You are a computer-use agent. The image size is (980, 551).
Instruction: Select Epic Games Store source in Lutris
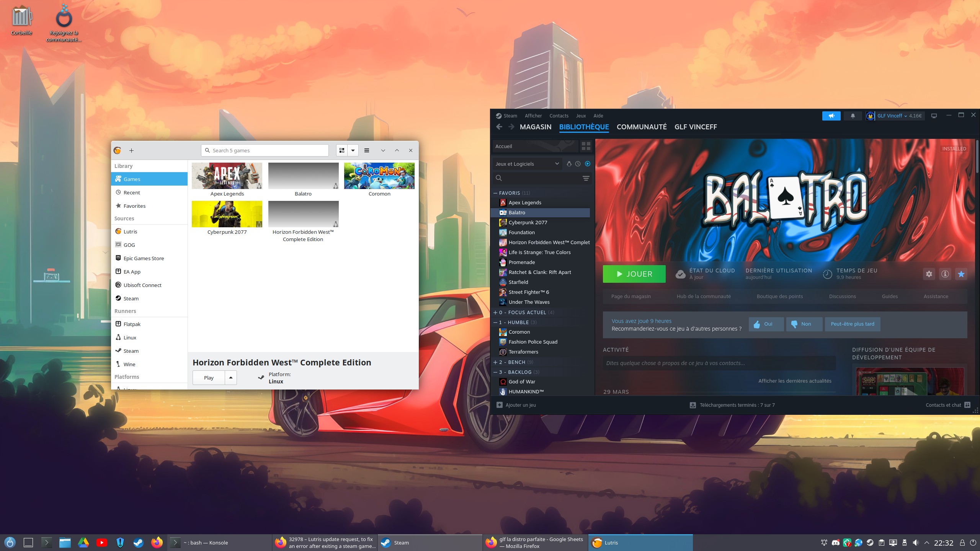pos(149,258)
